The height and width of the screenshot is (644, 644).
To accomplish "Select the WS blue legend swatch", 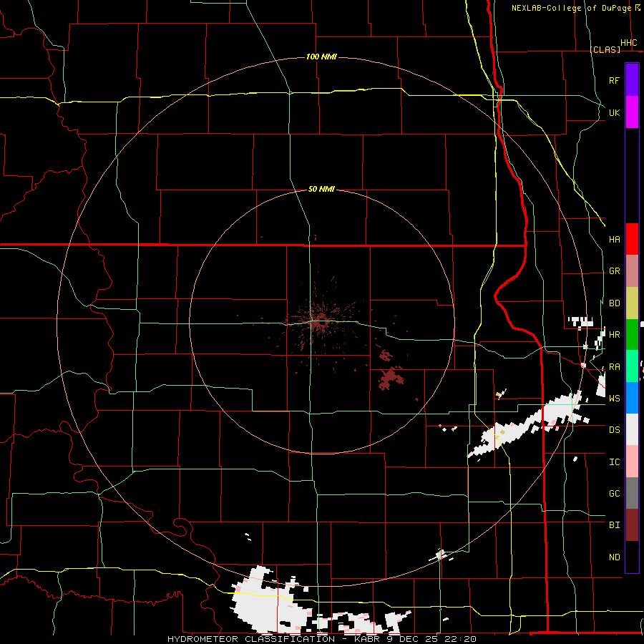I will pyautogui.click(x=632, y=398).
